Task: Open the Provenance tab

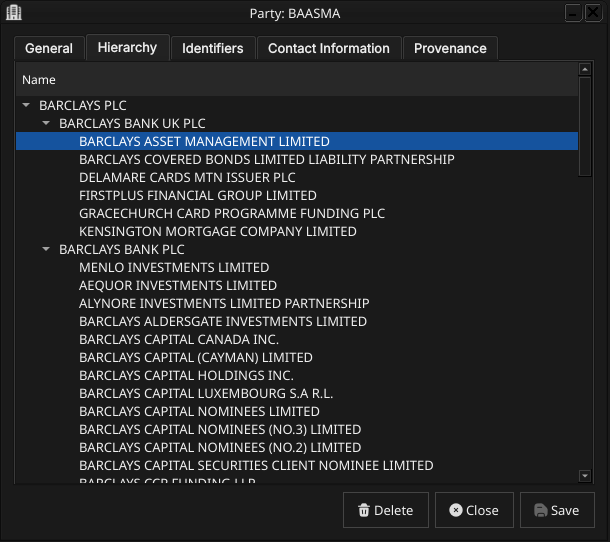Action: pos(450,48)
